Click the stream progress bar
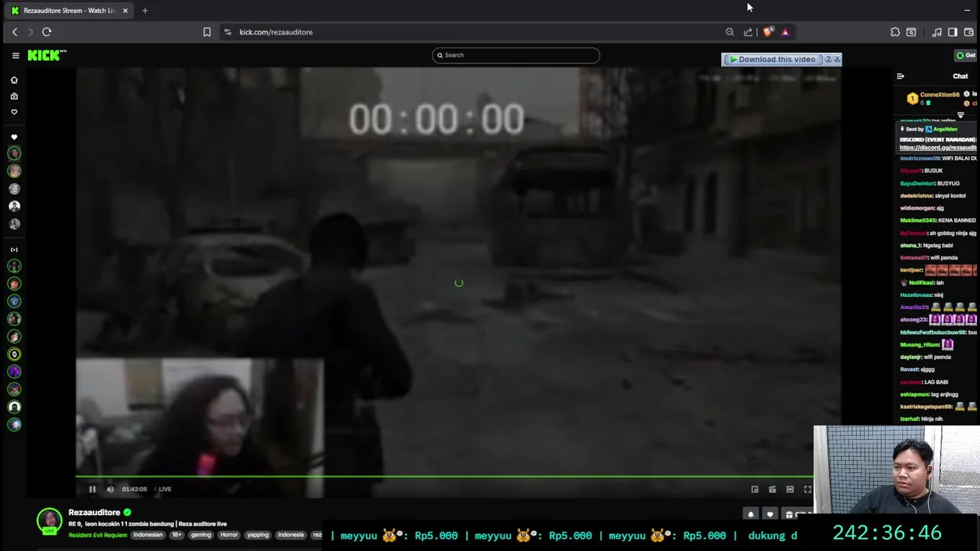 pyautogui.click(x=444, y=477)
